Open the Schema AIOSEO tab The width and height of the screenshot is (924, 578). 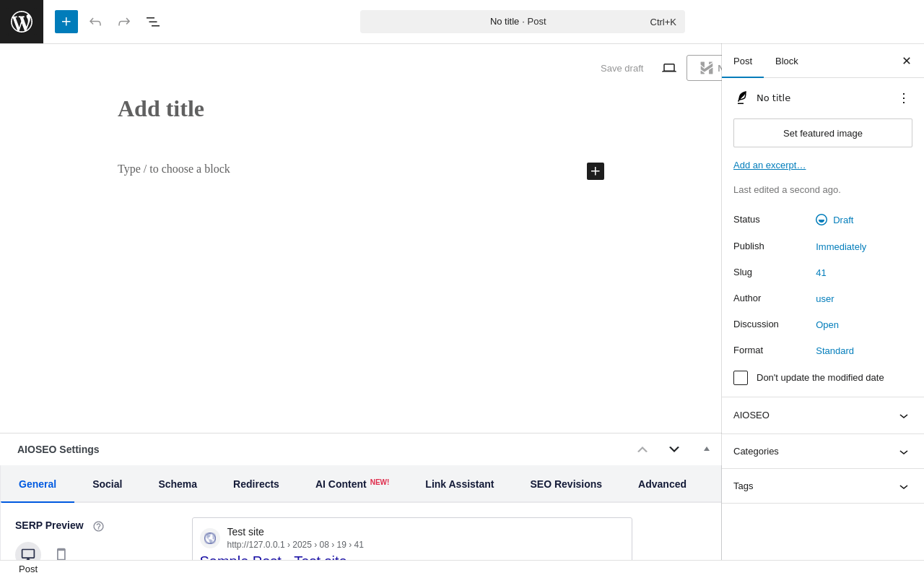tap(178, 484)
